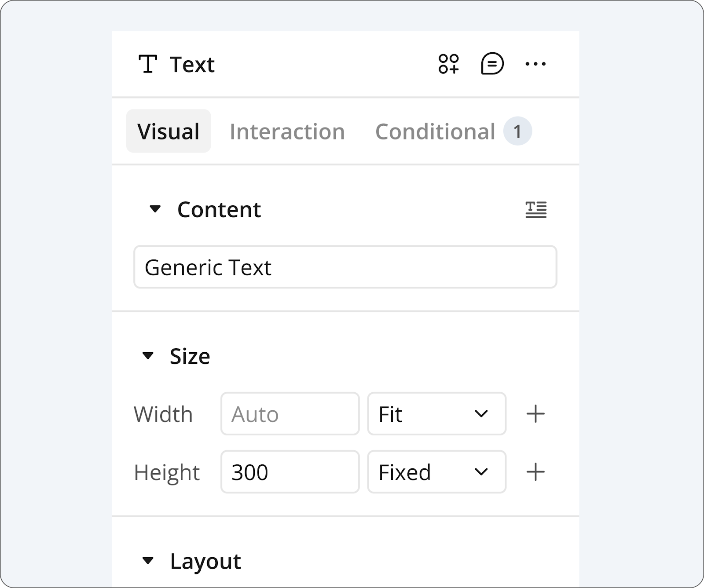Viewport: 704px width, 588px height.
Task: Collapse the Content section arrow
Action: click(155, 209)
